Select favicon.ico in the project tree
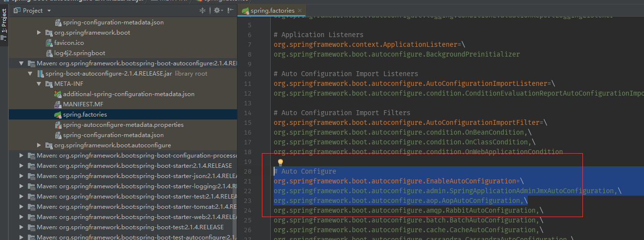The width and height of the screenshot is (644, 240). 69,43
